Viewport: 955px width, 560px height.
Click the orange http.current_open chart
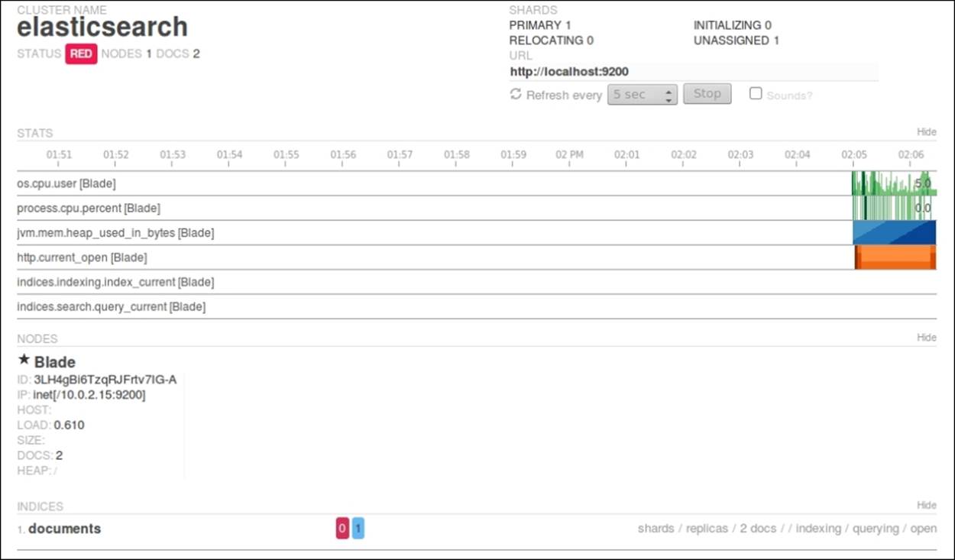pyautogui.click(x=895, y=257)
